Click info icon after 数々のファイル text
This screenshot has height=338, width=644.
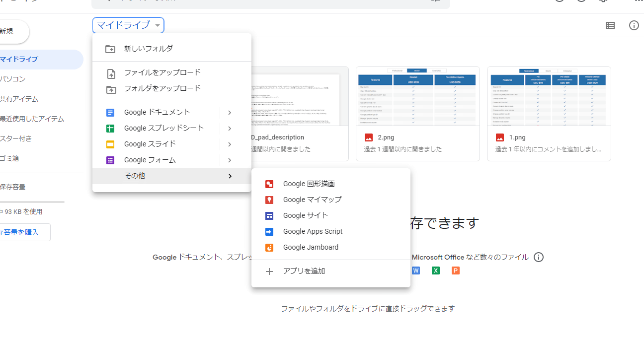point(539,257)
